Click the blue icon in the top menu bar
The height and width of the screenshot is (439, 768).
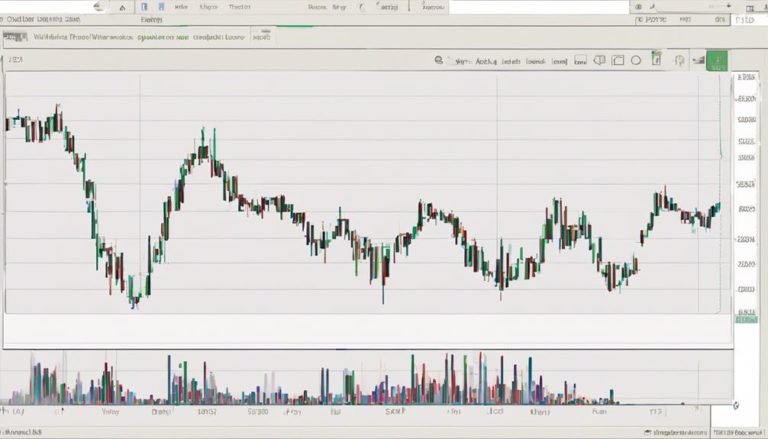(147, 7)
